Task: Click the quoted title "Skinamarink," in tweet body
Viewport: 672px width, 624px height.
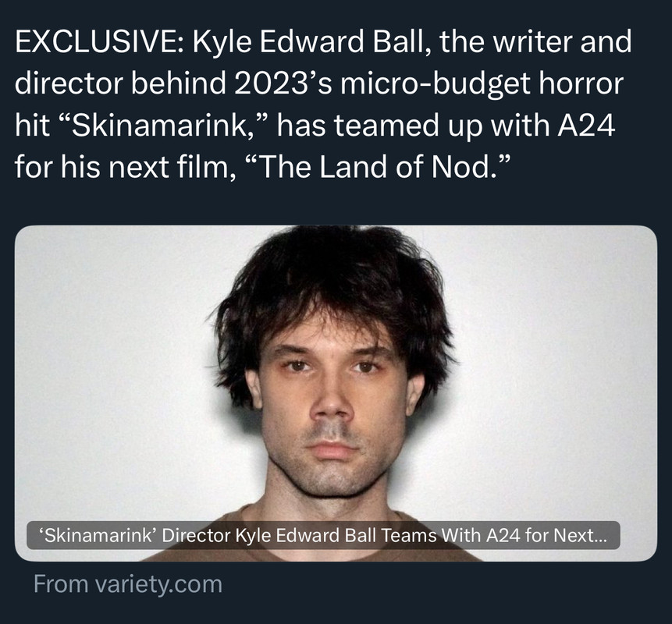Action: pos(162,126)
